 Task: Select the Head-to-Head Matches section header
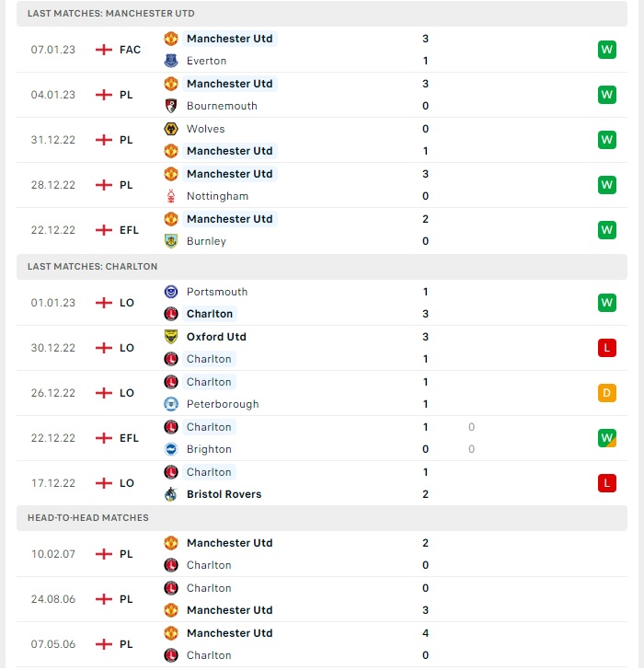pyautogui.click(x=322, y=518)
